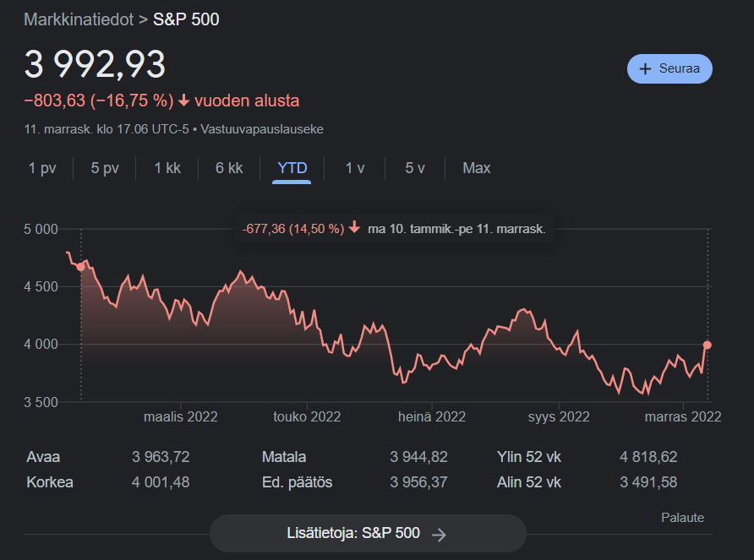754x560 pixels.
Task: Click the Avaa value 3 963,72
Action: 161,457
